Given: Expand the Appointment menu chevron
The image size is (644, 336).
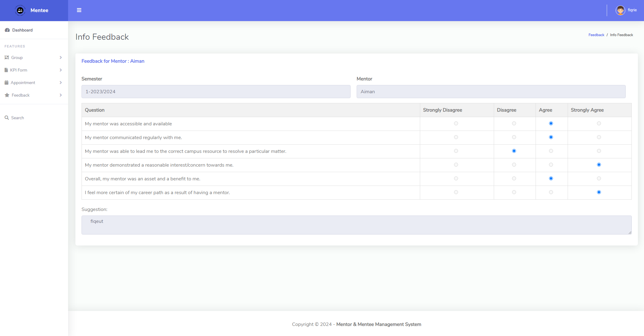Looking at the screenshot, I should pos(61,83).
